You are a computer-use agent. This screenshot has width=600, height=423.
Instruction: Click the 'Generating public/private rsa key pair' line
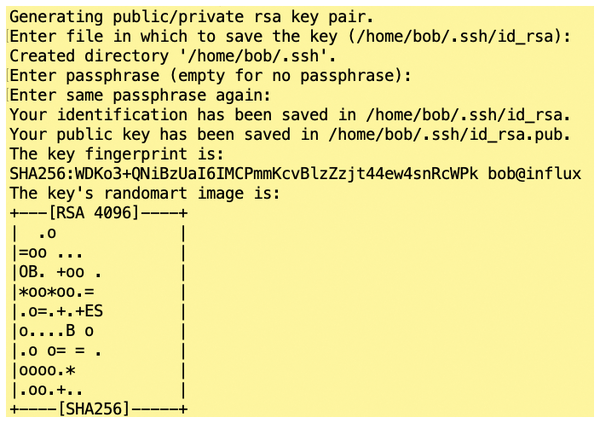click(x=191, y=17)
